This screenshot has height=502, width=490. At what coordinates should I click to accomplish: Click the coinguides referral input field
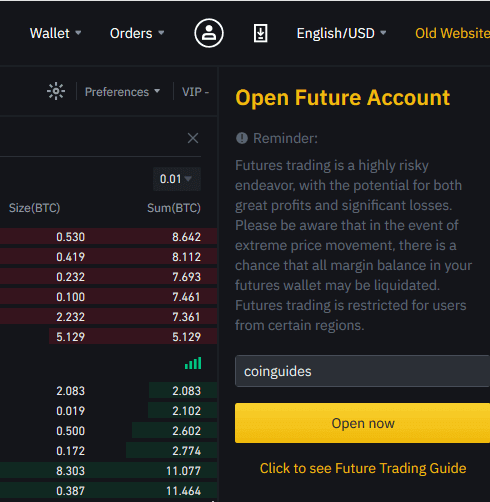(362, 371)
